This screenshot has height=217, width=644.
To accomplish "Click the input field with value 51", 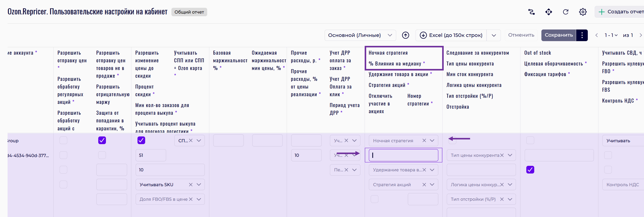I will tap(150, 155).
